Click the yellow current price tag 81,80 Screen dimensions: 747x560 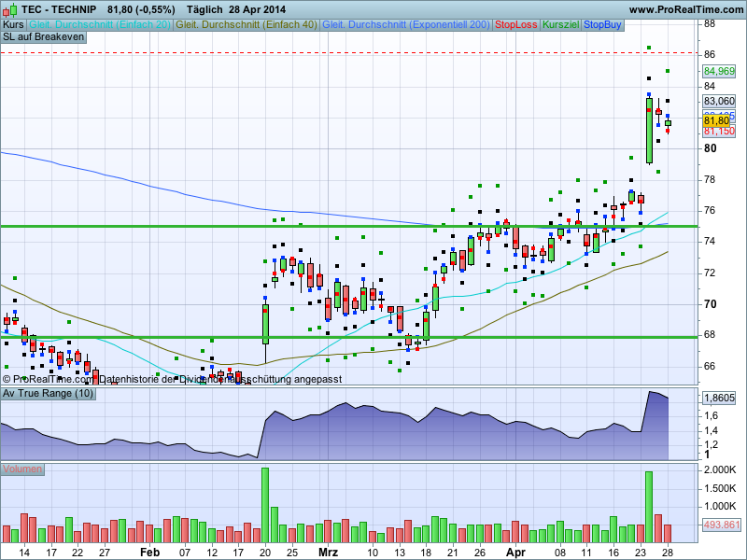coord(716,120)
